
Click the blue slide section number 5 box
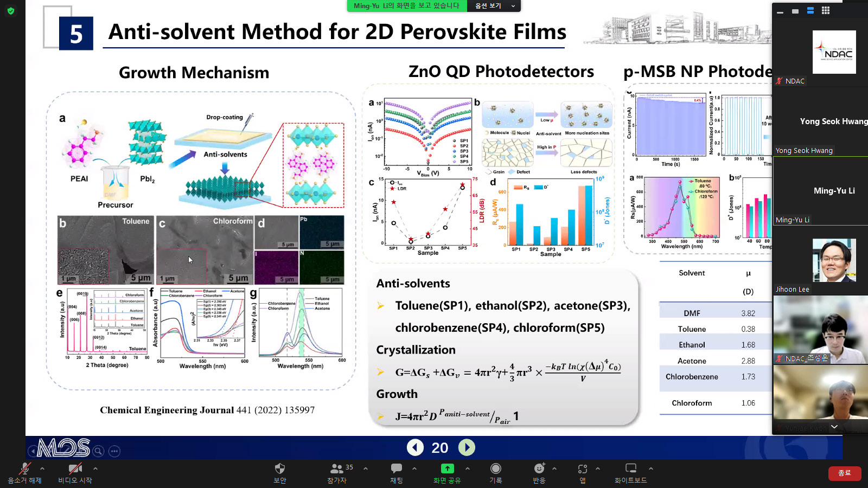(76, 34)
